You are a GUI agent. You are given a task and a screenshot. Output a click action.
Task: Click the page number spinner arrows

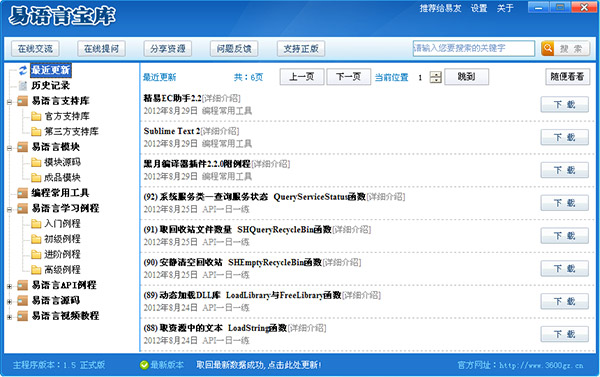(x=435, y=77)
